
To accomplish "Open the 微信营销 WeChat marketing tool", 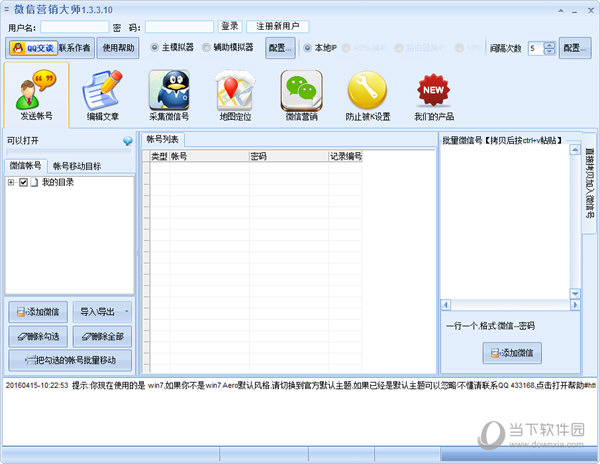I will coord(302,95).
